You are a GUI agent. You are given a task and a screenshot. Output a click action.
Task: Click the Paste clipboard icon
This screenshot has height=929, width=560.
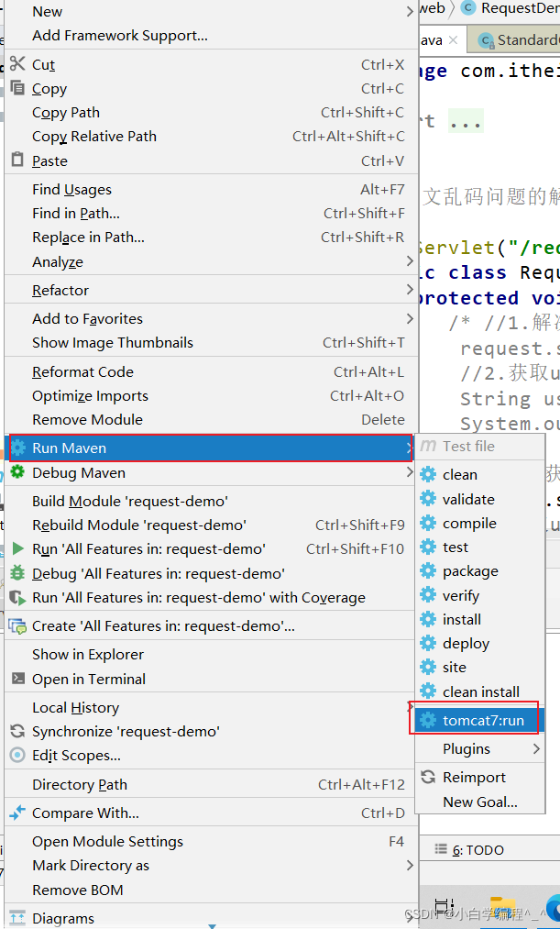pyautogui.click(x=17, y=160)
